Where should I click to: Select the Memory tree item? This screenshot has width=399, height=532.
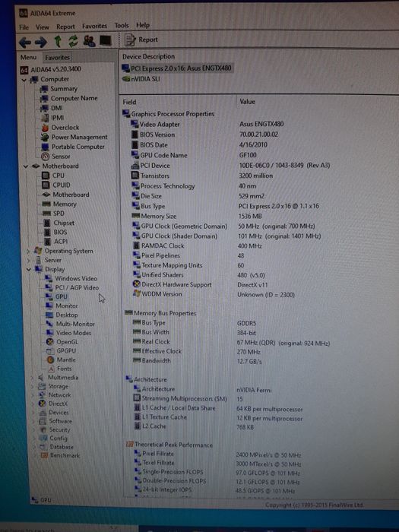coord(59,204)
